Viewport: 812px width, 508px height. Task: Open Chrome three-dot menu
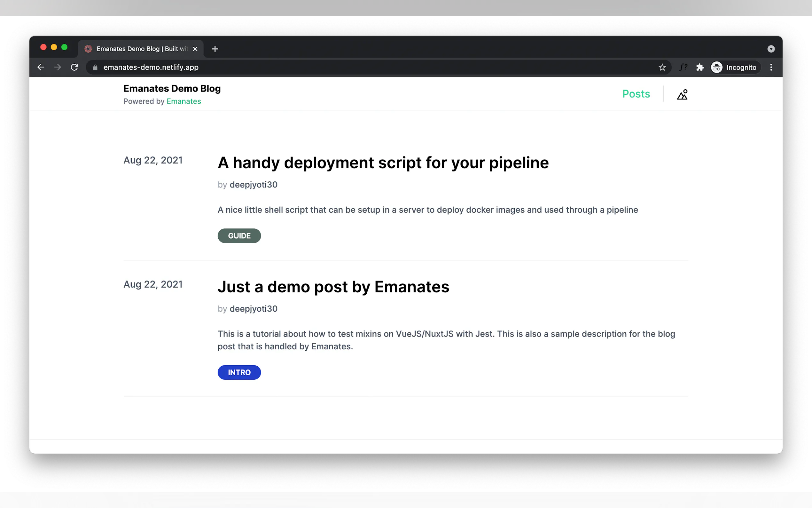click(771, 67)
